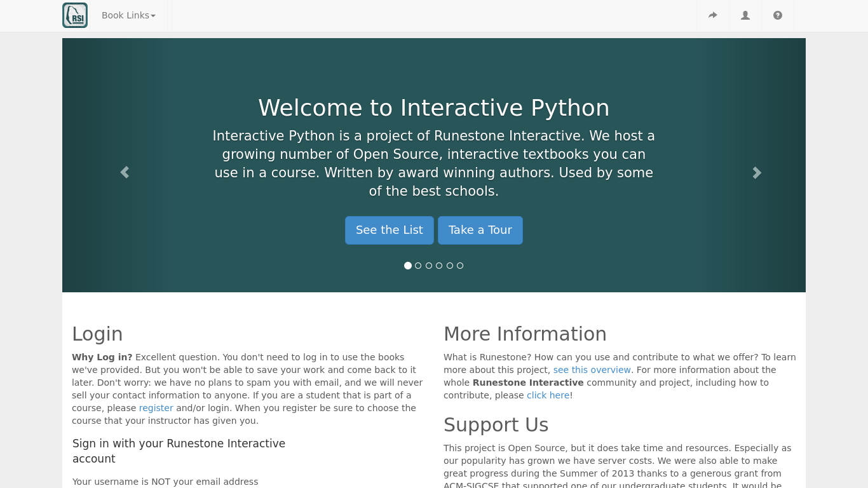Viewport: 868px width, 488px height.
Task: Select the fourth carousel indicator dot
Action: (439, 266)
